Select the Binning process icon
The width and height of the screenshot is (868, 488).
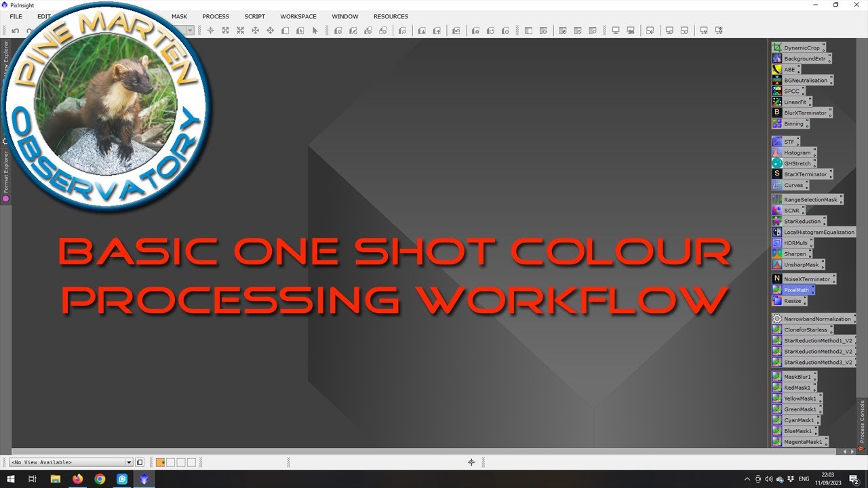click(x=790, y=124)
